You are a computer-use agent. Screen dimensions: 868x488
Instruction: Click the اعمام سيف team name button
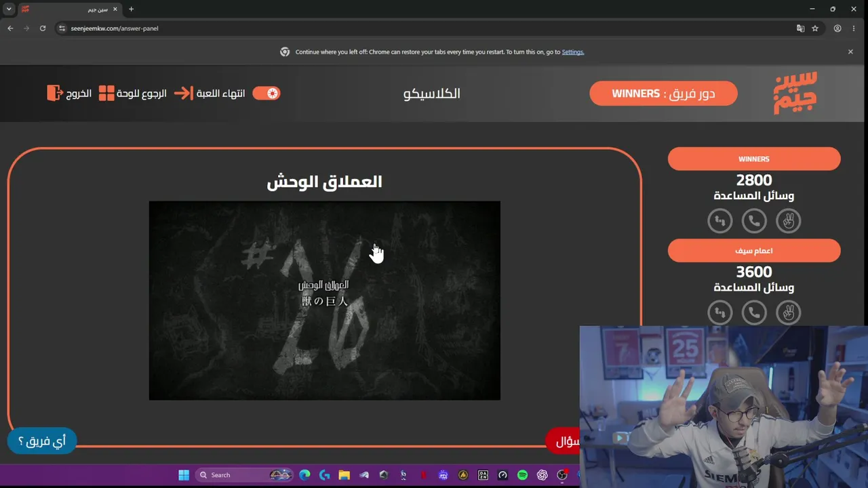(x=754, y=251)
